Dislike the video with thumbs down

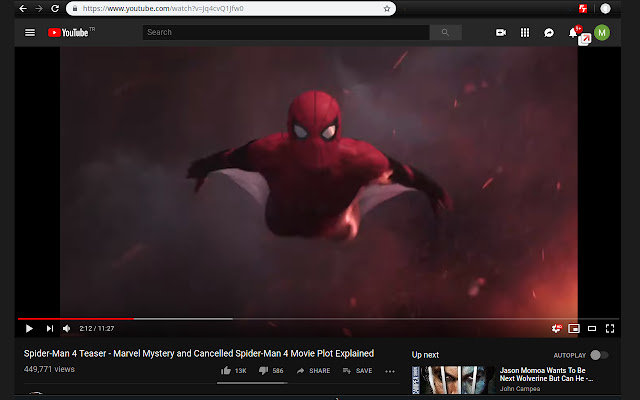[264, 370]
